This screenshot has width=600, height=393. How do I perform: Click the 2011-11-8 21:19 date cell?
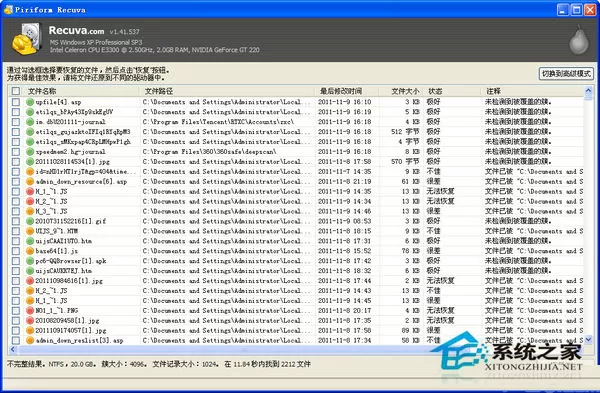tap(344, 182)
